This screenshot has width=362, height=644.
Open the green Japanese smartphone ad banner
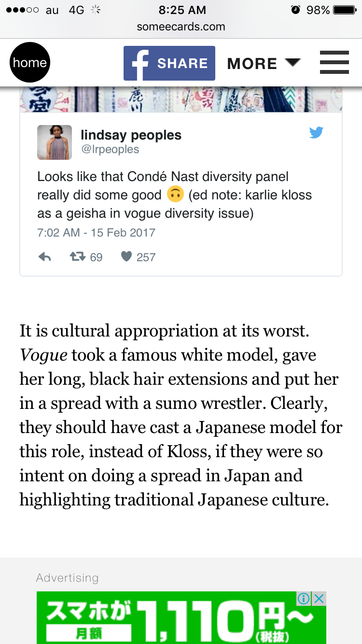tap(169, 620)
